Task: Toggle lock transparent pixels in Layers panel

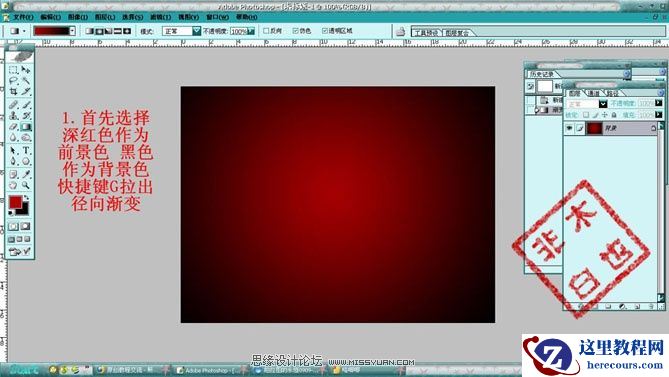Action: pos(586,115)
